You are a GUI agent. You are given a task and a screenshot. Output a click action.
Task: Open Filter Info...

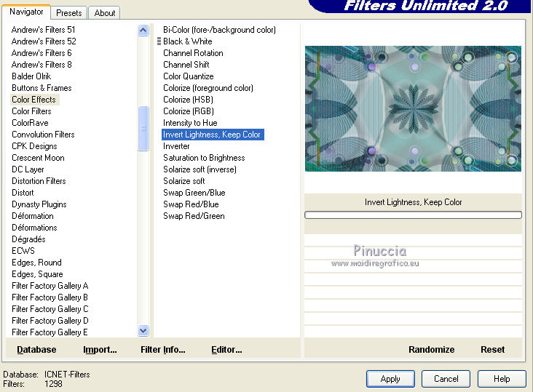[x=163, y=350]
